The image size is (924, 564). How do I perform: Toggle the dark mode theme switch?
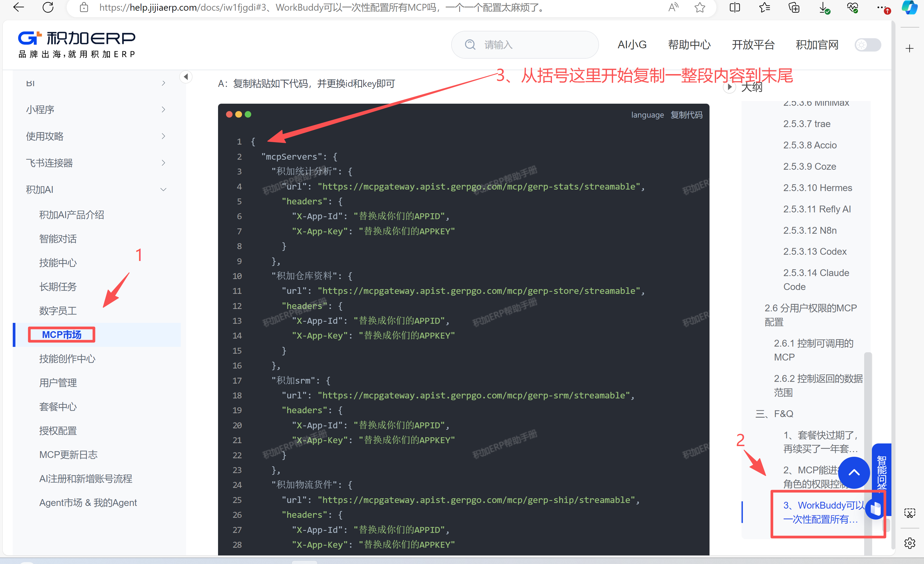[x=868, y=45]
